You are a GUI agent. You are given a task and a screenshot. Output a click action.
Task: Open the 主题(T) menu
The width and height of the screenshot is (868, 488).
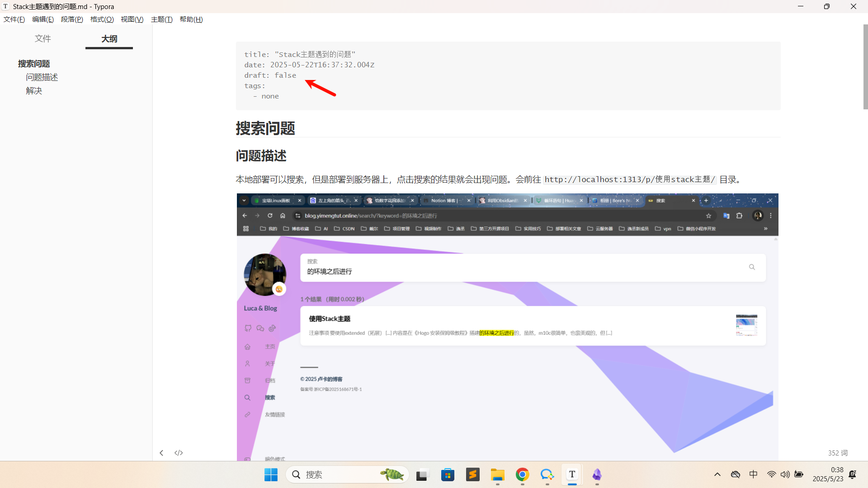[161, 19]
